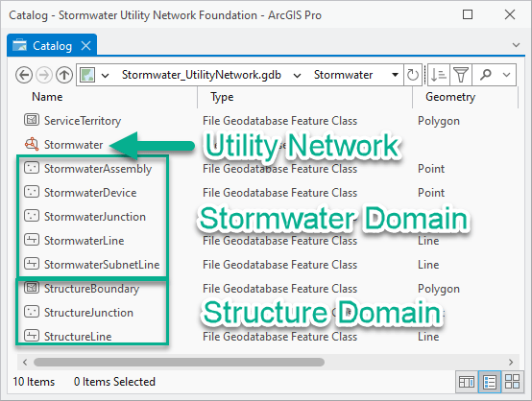The image size is (532, 401).
Task: Select StormwaterDevice point icon
Action: pyautogui.click(x=32, y=192)
